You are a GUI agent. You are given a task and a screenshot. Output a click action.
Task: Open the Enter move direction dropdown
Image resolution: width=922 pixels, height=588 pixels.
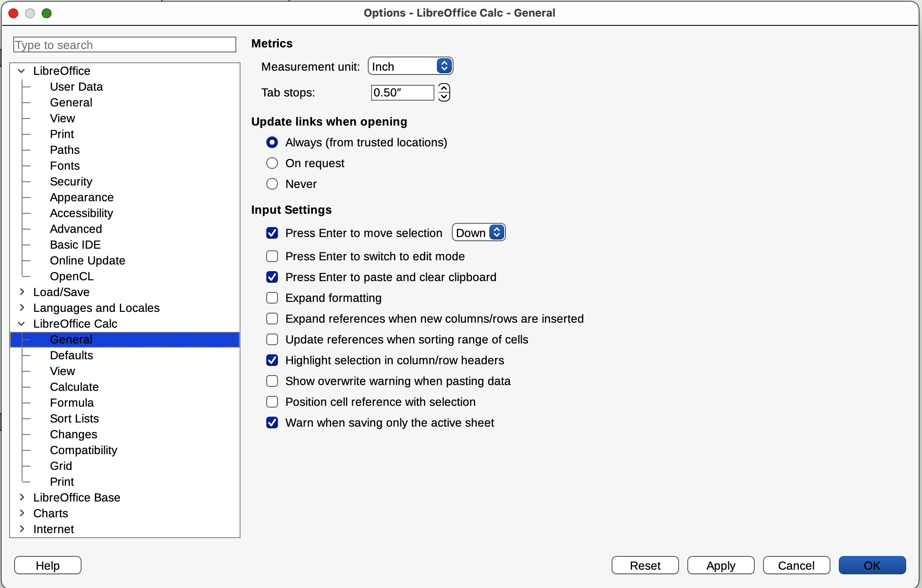click(478, 232)
